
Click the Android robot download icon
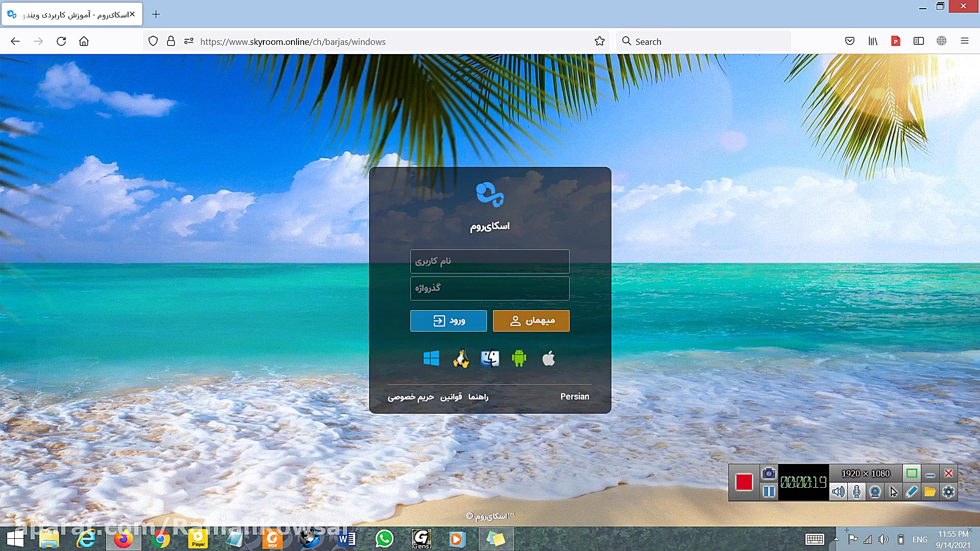pos(519,359)
